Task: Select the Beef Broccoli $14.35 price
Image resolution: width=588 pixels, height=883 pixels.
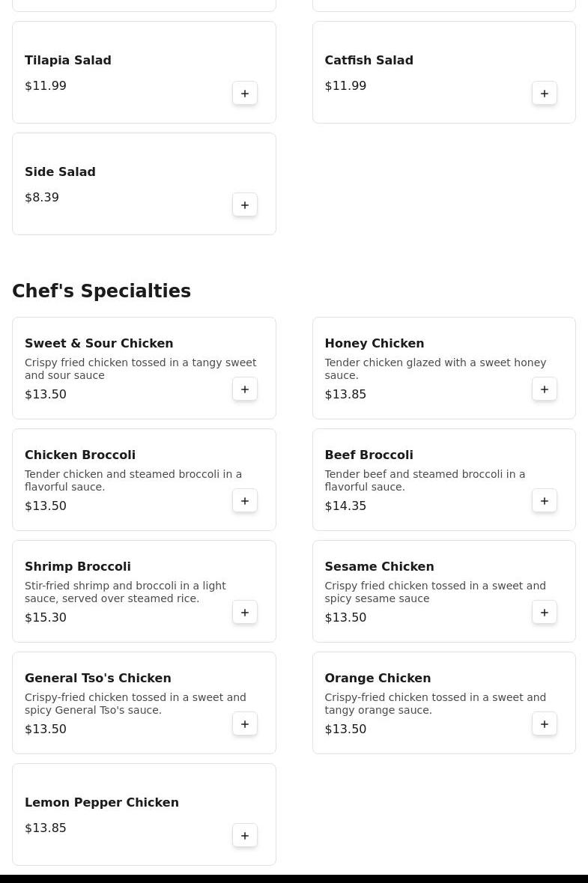Action: 345,506
